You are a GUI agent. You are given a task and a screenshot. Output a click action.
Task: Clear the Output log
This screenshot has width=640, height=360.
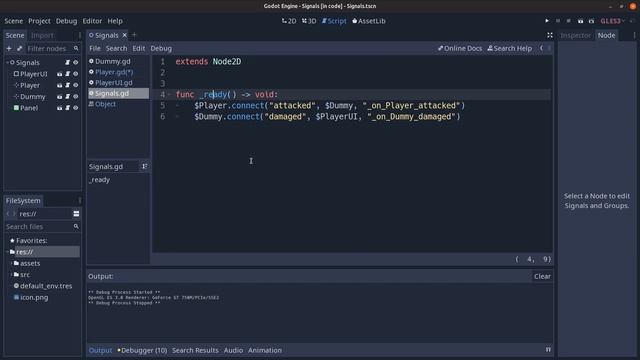coord(542,276)
